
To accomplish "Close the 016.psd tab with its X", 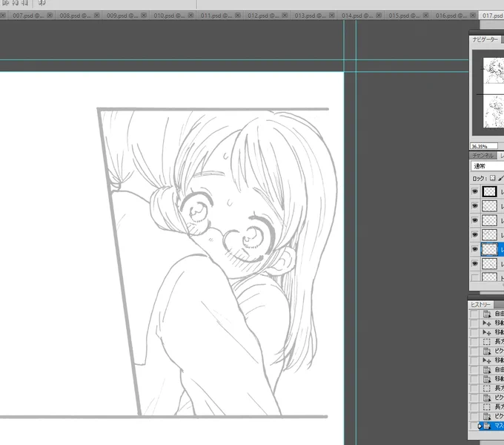I will tap(473, 15).
